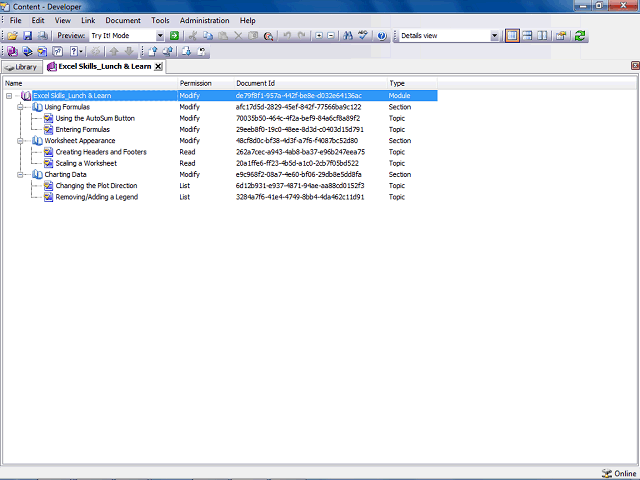Open the File menu
This screenshot has width=640, height=480.
(16, 20)
